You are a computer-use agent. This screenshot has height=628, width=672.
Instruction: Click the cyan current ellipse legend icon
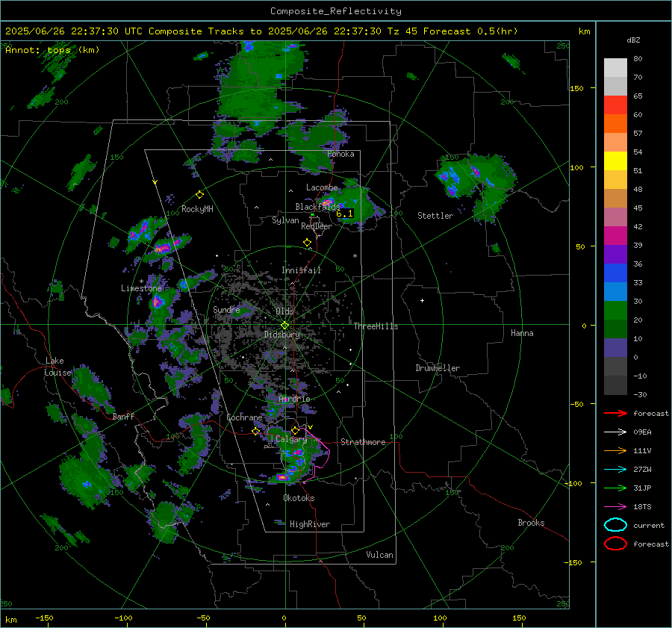point(615,525)
